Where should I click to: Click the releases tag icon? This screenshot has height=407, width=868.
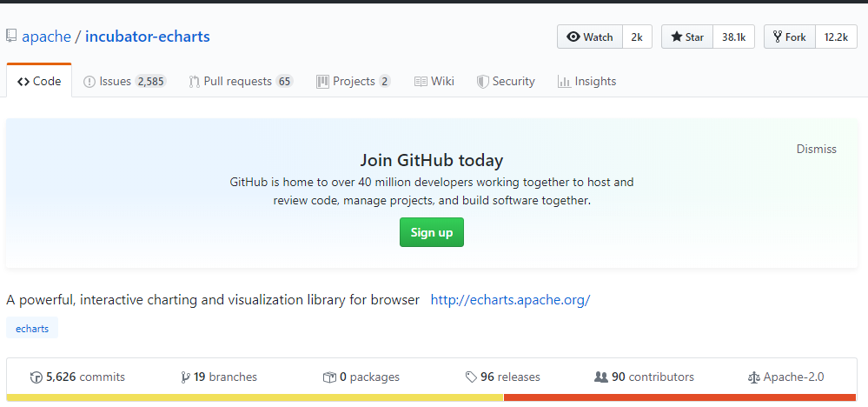coord(471,377)
